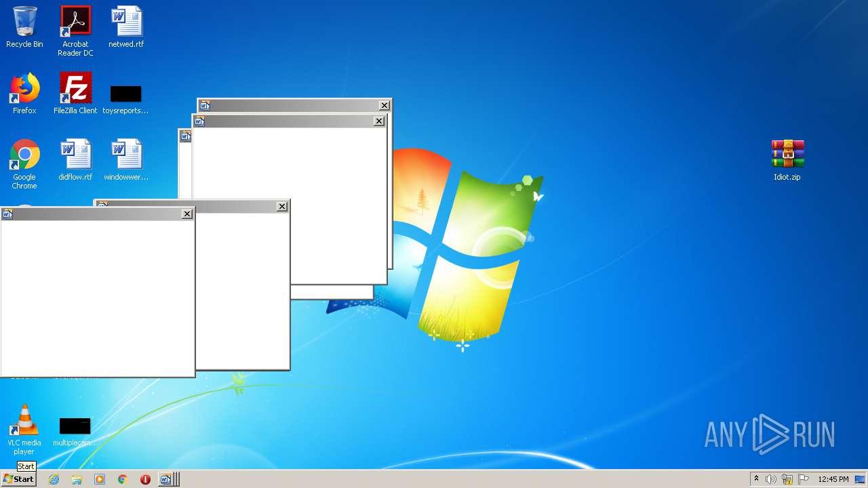The width and height of the screenshot is (868, 488).
Task: Open the red Opera taskbar icon
Action: [145, 479]
